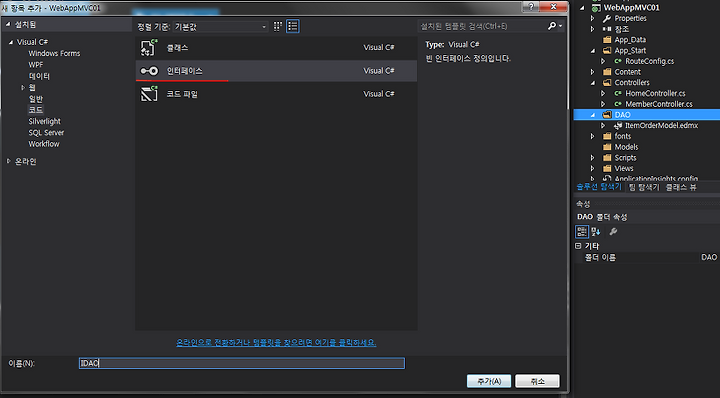Switch to 클래스 뷰 tab
The image size is (720, 398).
(681, 187)
